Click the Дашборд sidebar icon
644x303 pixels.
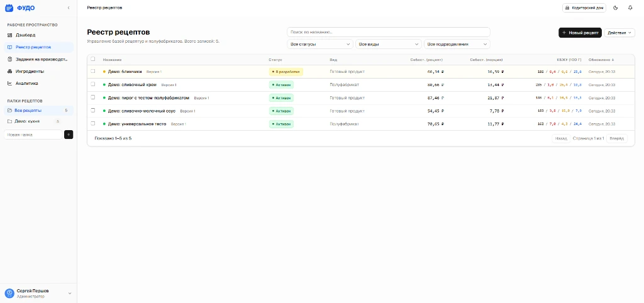click(9, 35)
